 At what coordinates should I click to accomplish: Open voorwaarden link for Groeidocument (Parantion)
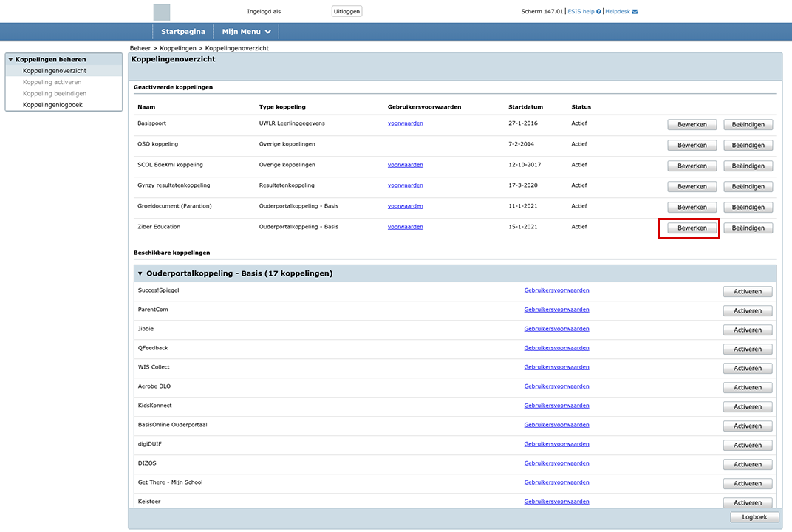[405, 206]
